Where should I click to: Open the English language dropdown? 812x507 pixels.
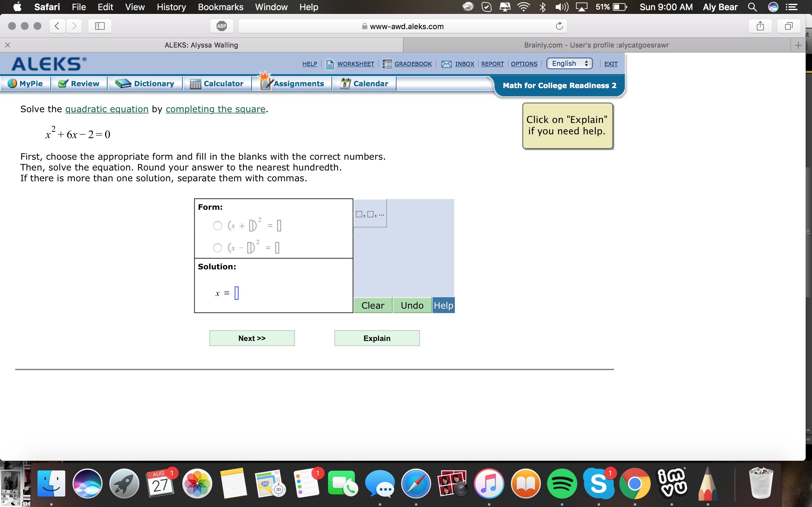569,64
